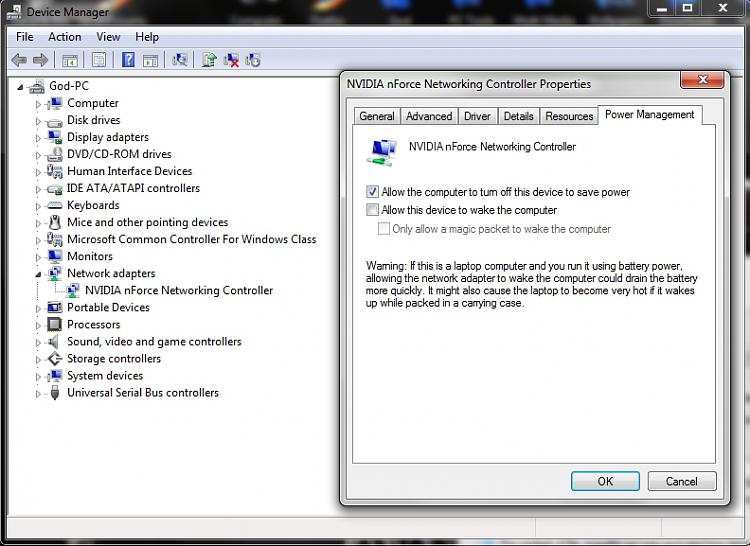
Task: Click Cancel in the properties dialog
Action: pos(682,481)
